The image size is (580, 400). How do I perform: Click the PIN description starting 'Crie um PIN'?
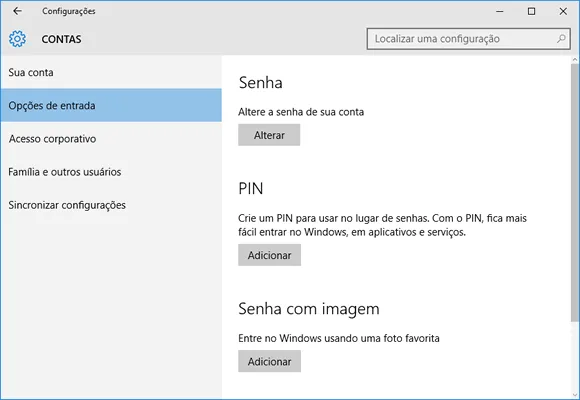(382, 225)
